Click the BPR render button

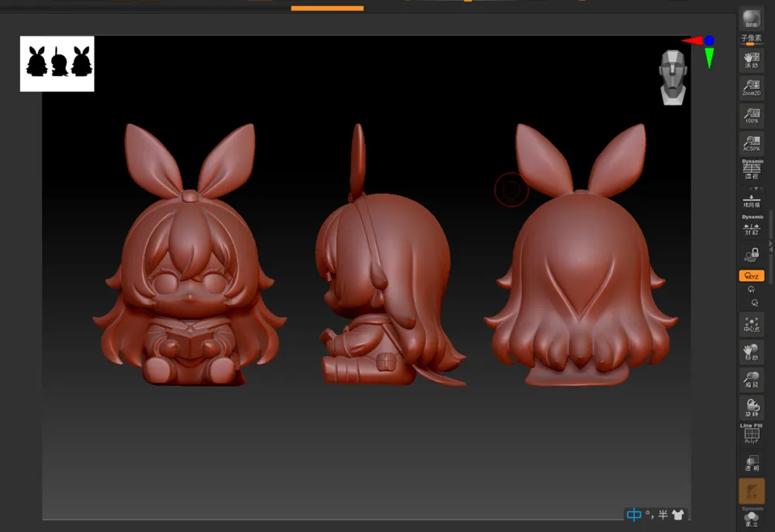coord(751,19)
